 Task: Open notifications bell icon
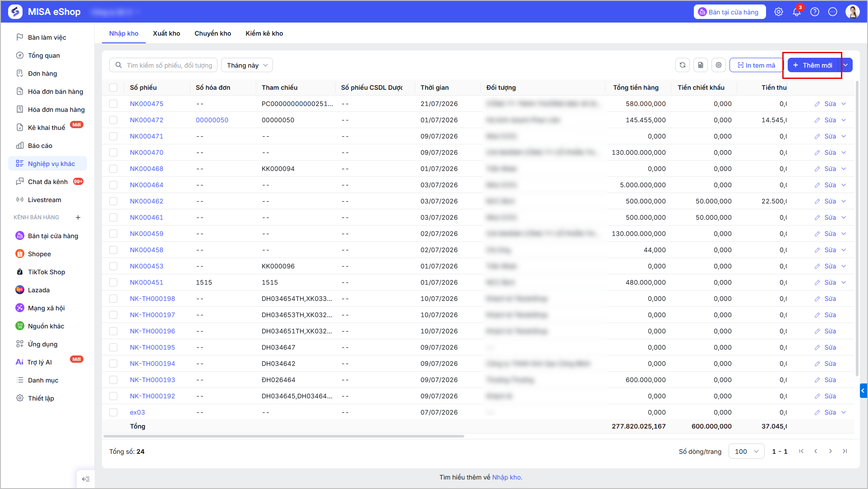click(796, 12)
